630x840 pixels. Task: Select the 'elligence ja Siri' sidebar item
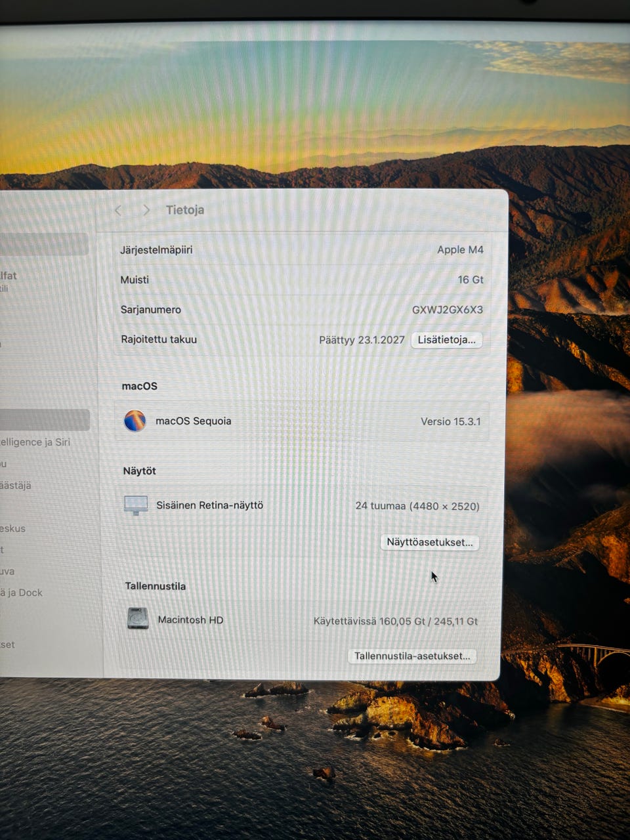[35, 442]
